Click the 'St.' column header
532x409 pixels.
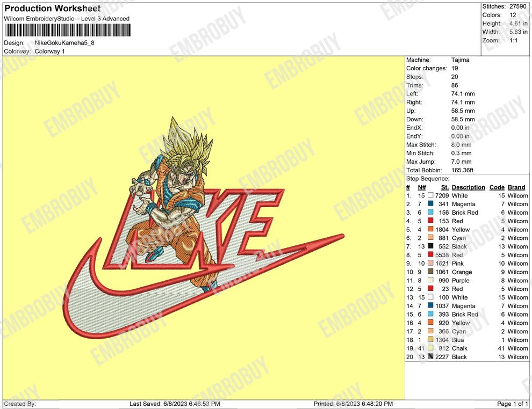coord(445,187)
